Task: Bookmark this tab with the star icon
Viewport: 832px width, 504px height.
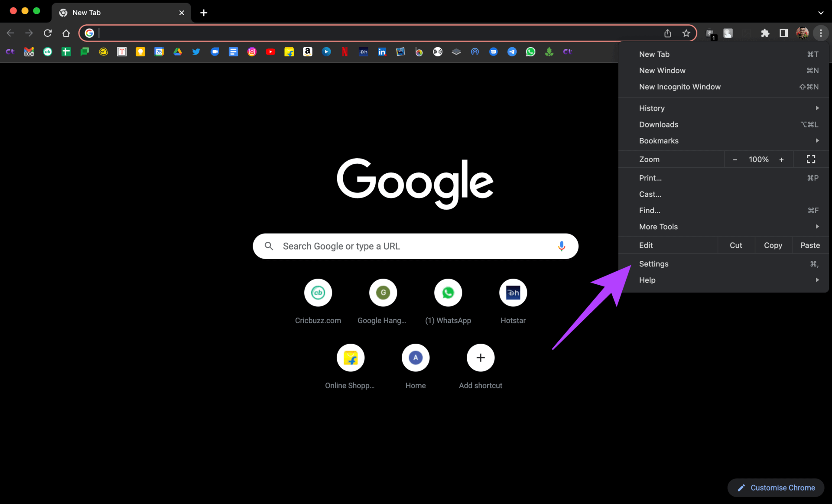Action: pos(686,33)
